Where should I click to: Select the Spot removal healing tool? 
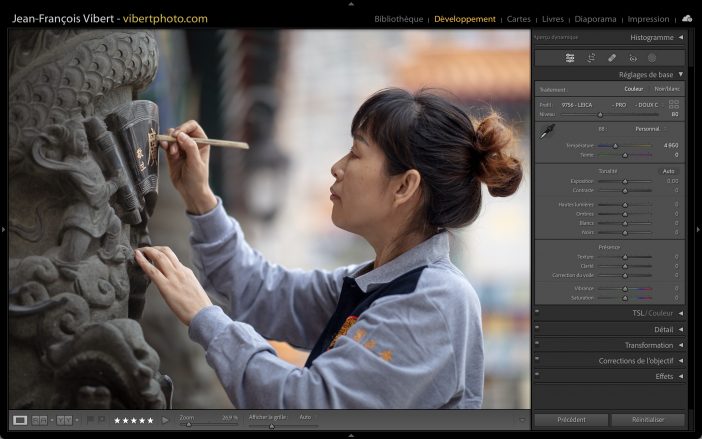point(612,58)
